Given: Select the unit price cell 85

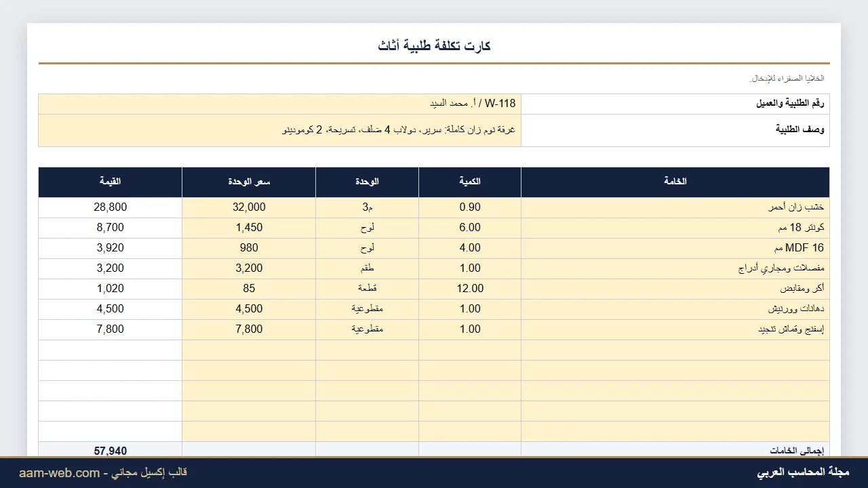Looking at the screenshot, I should click(x=249, y=289).
